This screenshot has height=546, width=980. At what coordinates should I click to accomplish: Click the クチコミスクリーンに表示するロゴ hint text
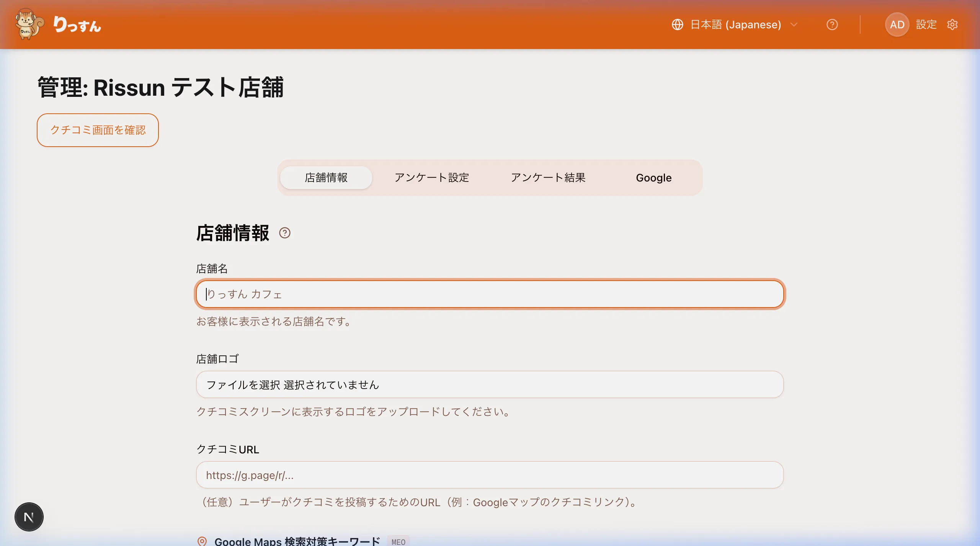pos(354,412)
